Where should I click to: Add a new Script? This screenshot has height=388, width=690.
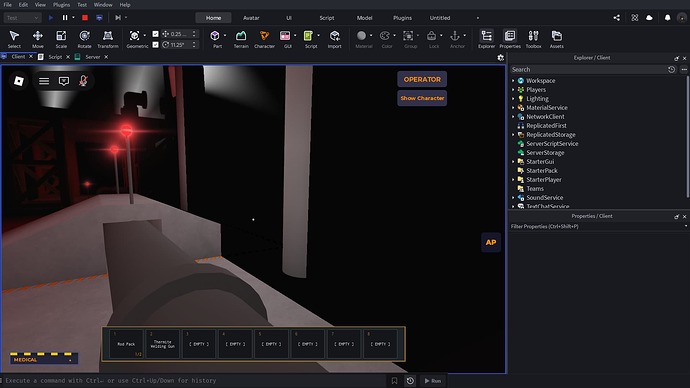[x=309, y=39]
